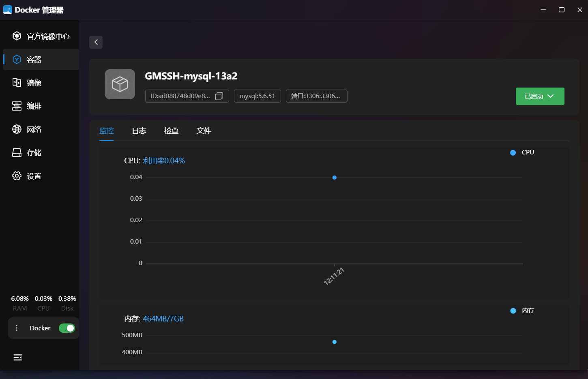Switch to the 文件 tab
Screen dimensions: 588x379
coord(204,131)
